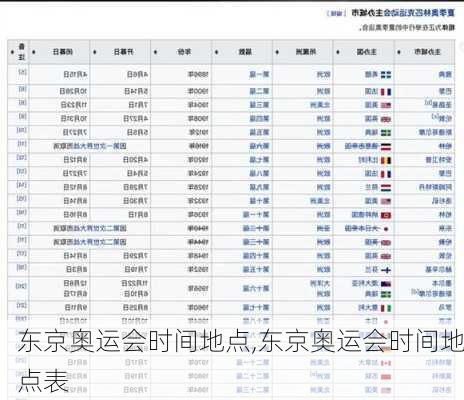This screenshot has height=400, width=464.
Task: Click France flag in the 第八届 row
Action: pyautogui.click(x=386, y=174)
